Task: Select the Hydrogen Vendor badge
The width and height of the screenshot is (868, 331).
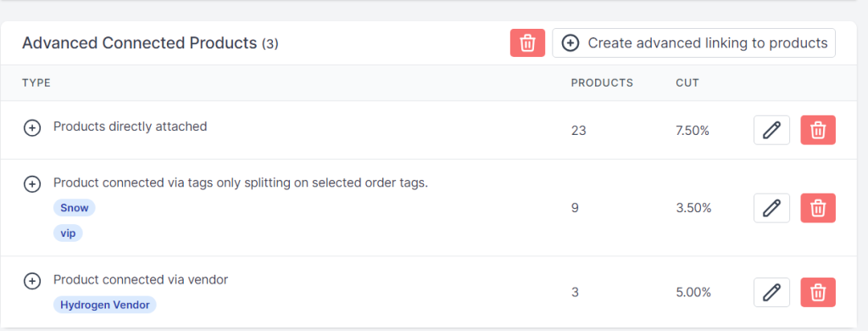Action: (x=104, y=305)
